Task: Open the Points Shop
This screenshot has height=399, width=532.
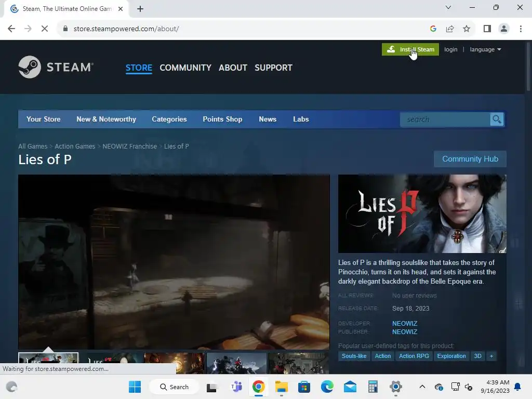Action: coord(222,119)
